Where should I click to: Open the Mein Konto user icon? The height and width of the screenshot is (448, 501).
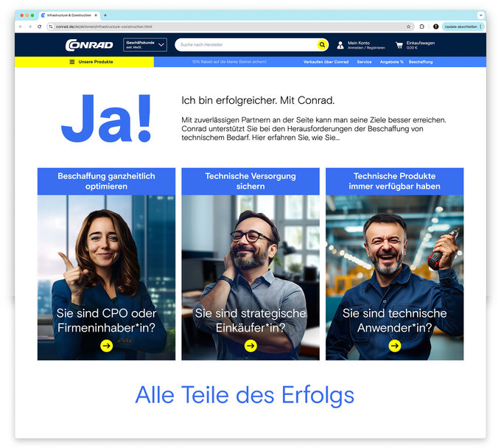[340, 45]
